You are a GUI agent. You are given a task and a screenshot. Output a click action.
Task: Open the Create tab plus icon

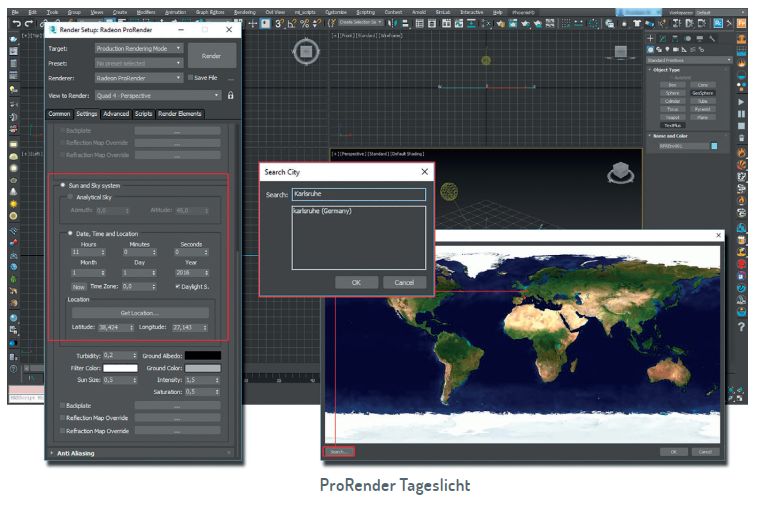[x=650, y=38]
